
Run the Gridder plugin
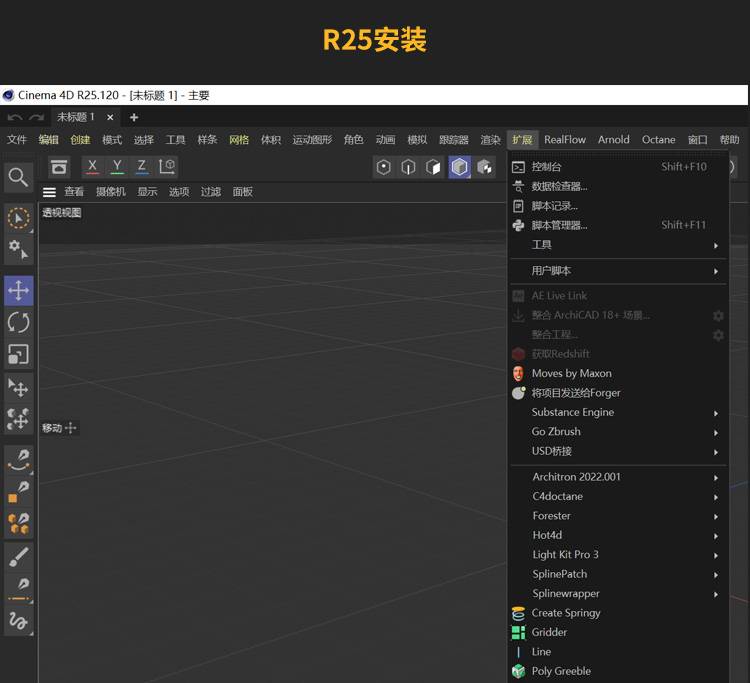618,632
